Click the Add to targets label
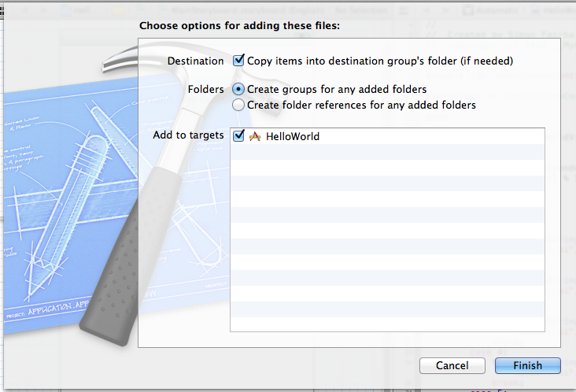This screenshot has height=392, width=576. (188, 135)
